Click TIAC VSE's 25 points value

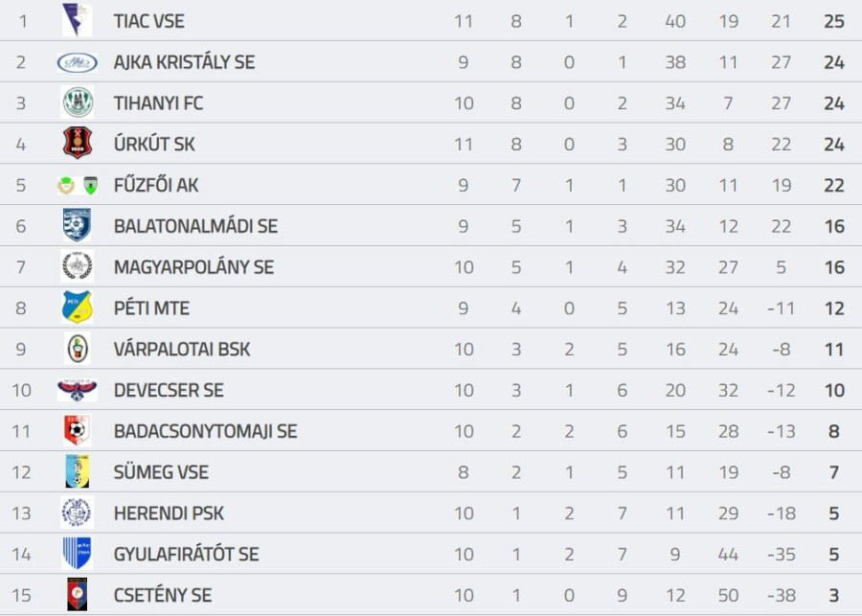833,21
